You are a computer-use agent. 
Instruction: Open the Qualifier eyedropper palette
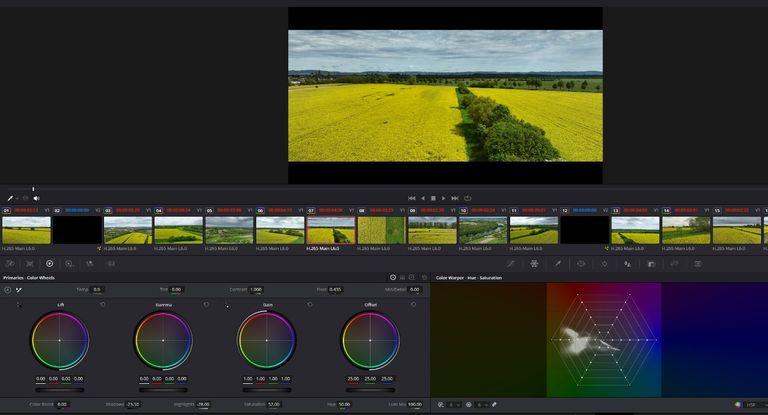coord(557,264)
